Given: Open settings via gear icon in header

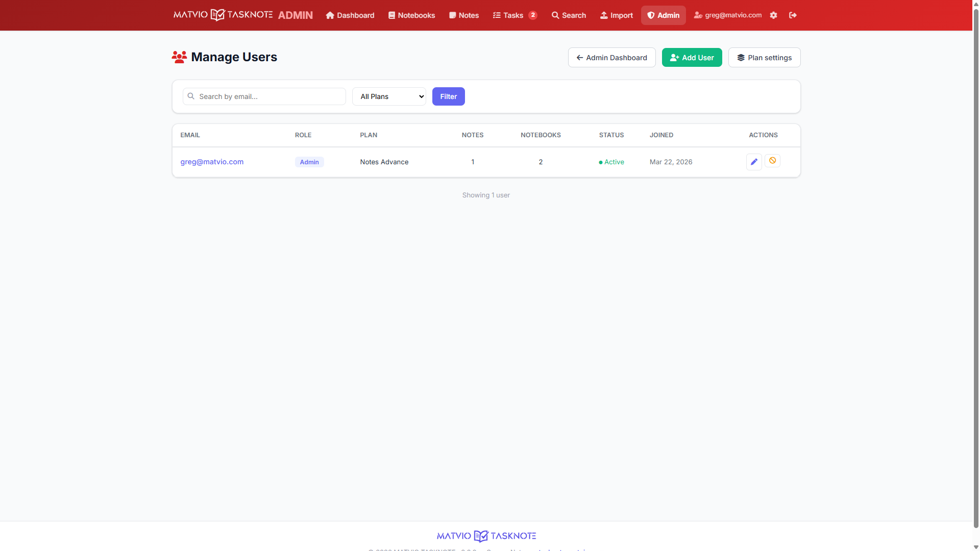Looking at the screenshot, I should click(x=773, y=15).
